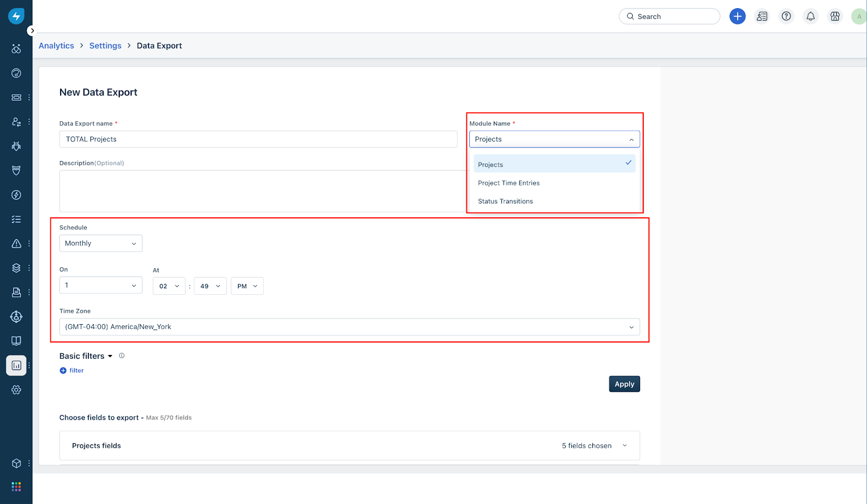
Task: Click the Description text area
Action: (263, 191)
